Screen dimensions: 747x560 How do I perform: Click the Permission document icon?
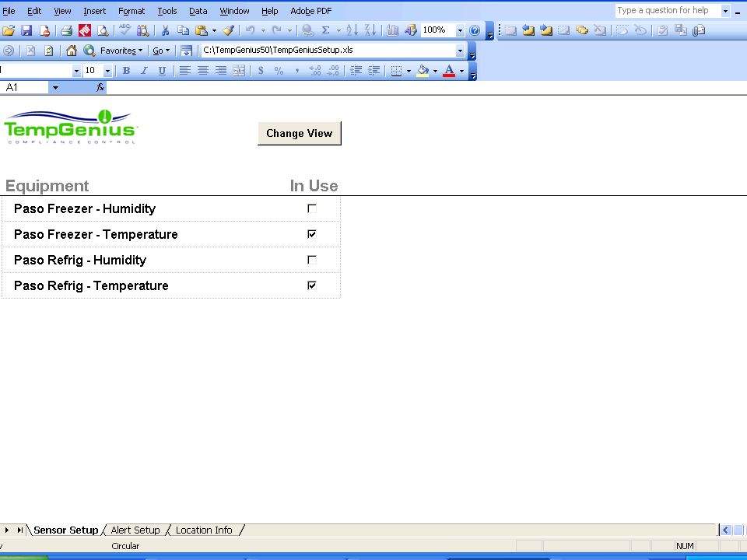(45, 30)
